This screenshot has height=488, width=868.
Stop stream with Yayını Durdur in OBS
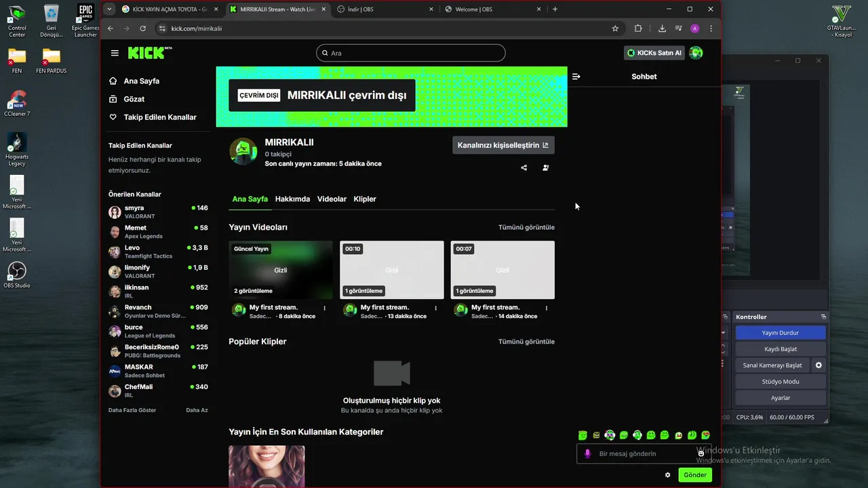click(780, 333)
